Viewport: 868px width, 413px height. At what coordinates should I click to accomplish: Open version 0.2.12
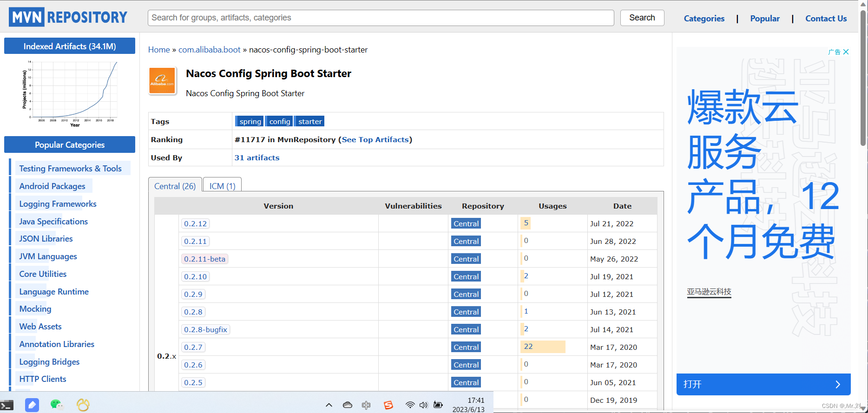195,223
